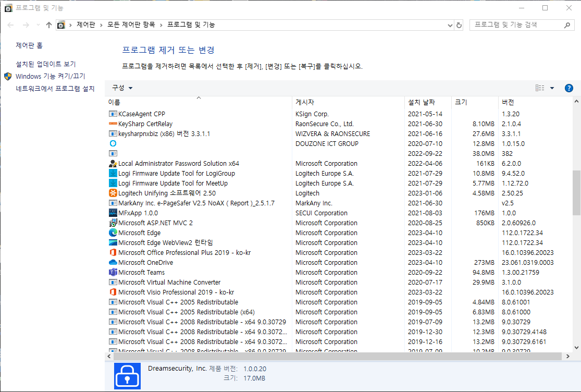Click WIZVERA & RAONSECURE publisher cell
Viewport: 581px width, 392px height.
click(x=333, y=134)
